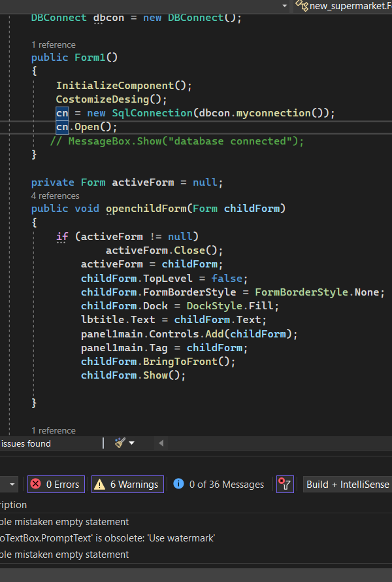Select the first 'mistaken empty statement' warning
Image resolution: width=392 pixels, height=582 pixels.
coord(65,522)
